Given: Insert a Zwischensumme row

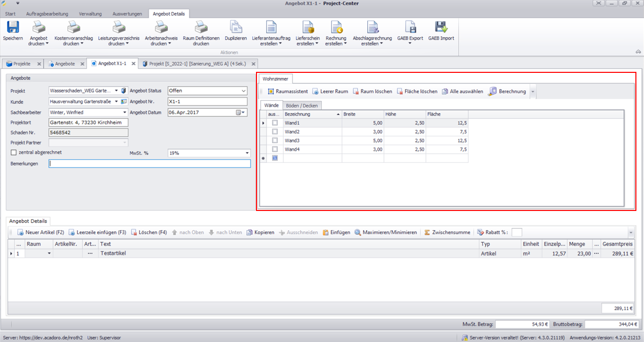Looking at the screenshot, I should (x=447, y=232).
